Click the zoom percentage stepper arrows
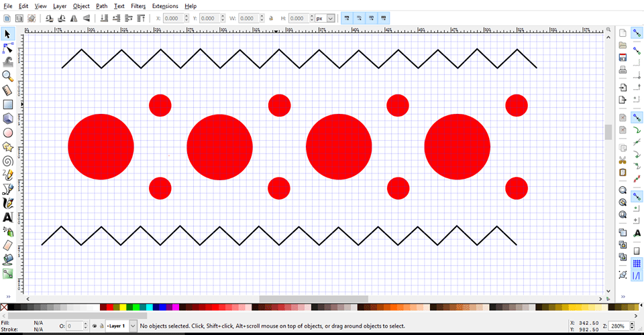644x335 pixels. [633, 326]
